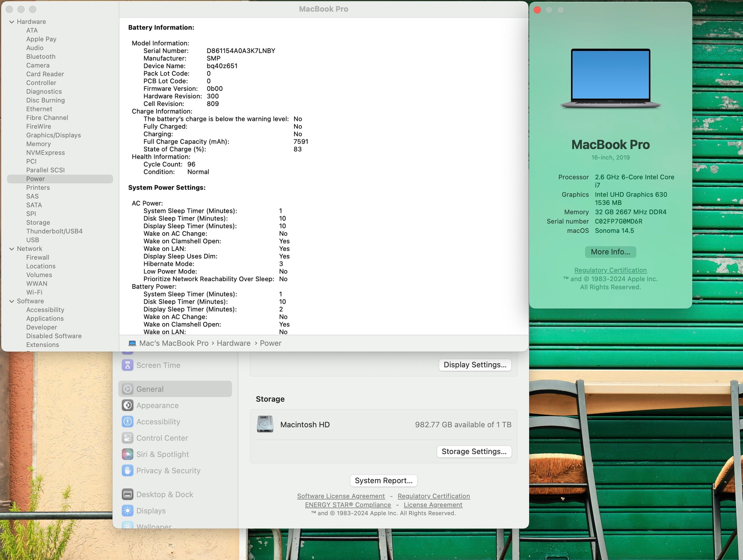The height and width of the screenshot is (560, 743).
Task: Collapse the Network tree section
Action: [x=11, y=249]
